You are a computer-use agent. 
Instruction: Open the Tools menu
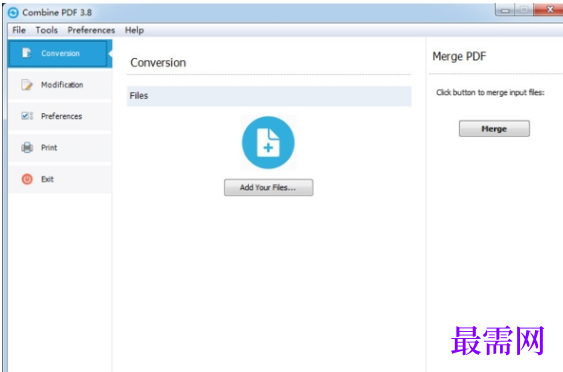pyautogui.click(x=47, y=30)
